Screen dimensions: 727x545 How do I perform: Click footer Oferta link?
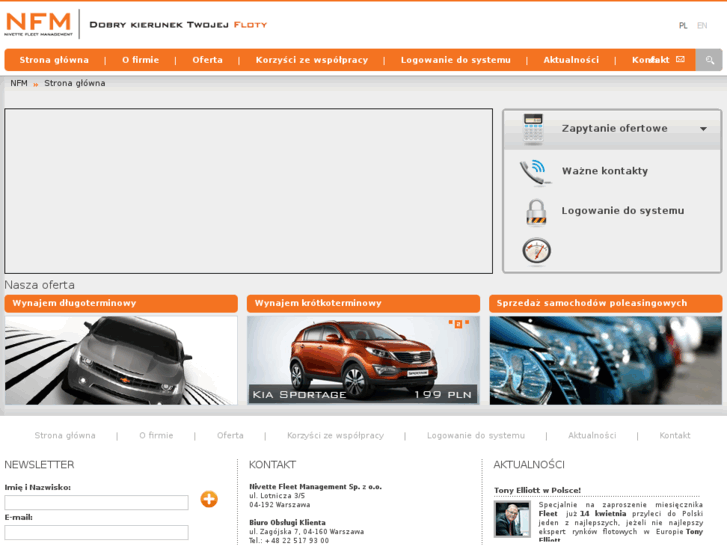click(230, 436)
